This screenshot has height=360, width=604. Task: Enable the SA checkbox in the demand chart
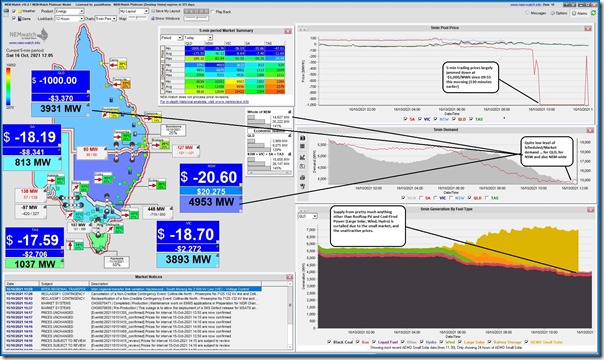pos(421,198)
